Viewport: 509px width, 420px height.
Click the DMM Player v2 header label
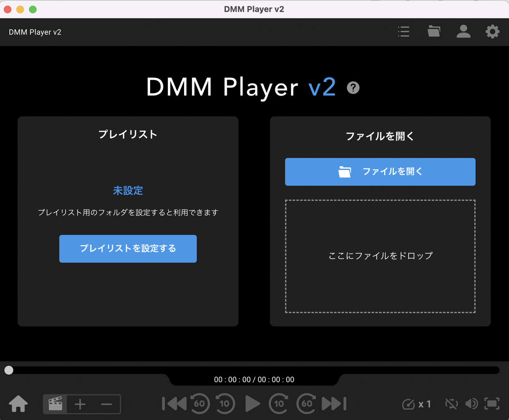[x=35, y=32]
